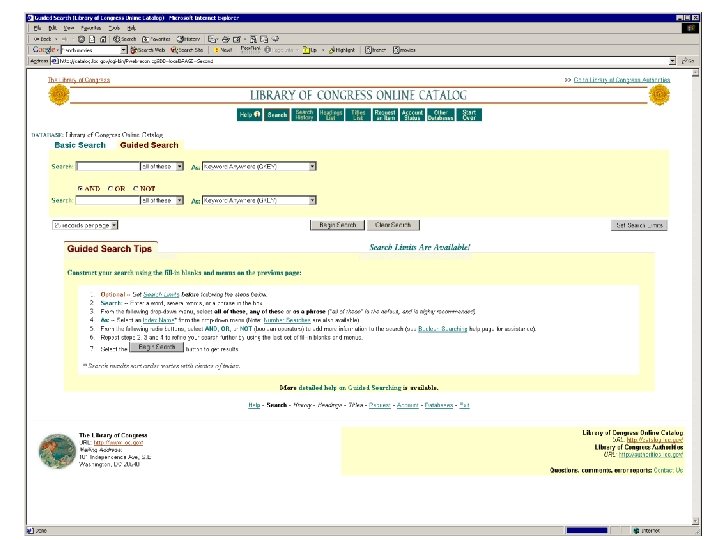The height and width of the screenshot is (540, 720).
Task: Select the OR radio button
Action: pos(110,188)
